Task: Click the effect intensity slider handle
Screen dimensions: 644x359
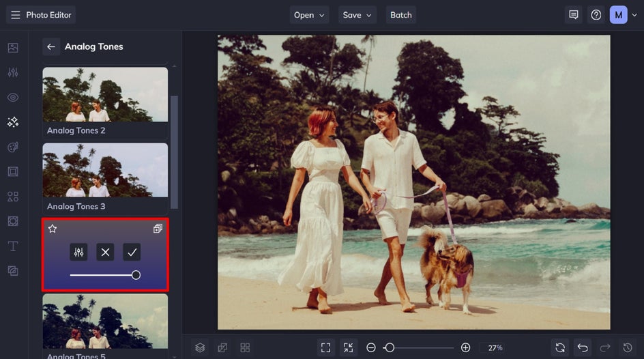Action: click(x=136, y=275)
